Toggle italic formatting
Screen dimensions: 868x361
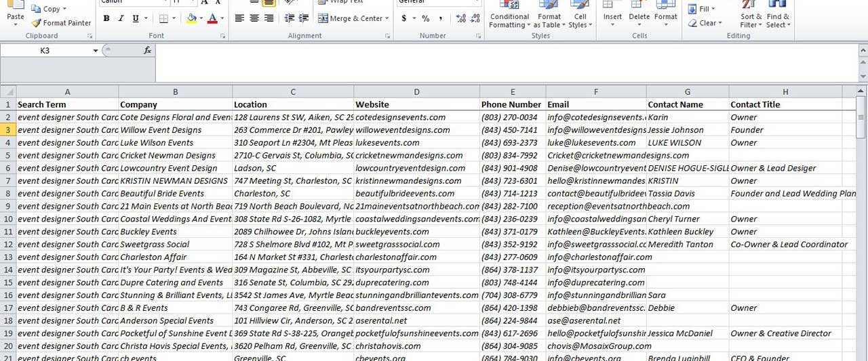tap(121, 18)
